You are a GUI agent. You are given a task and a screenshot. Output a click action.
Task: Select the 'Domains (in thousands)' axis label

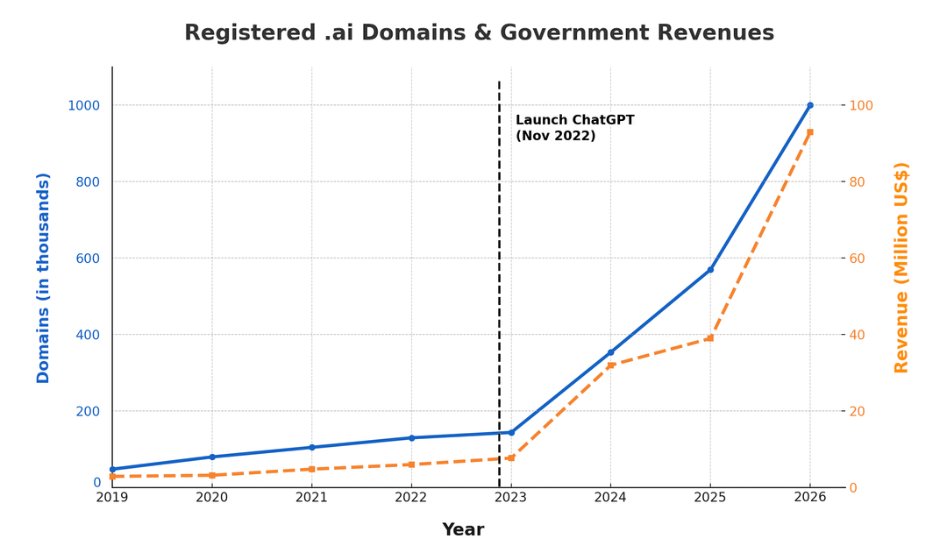point(43,278)
